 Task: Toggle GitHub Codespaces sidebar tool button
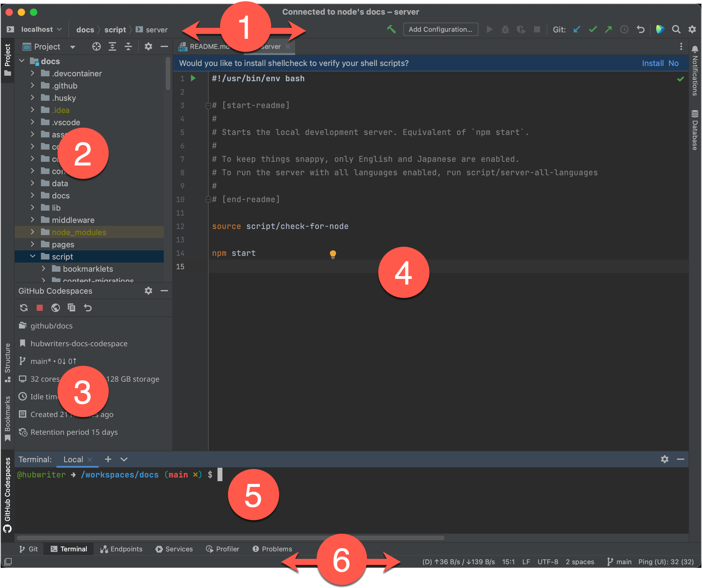click(7, 495)
